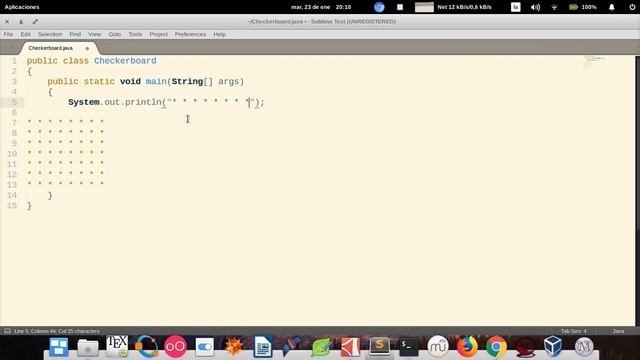640x360 pixels.
Task: Unmaximize the Sublime Text window with arrows icon
Action: [x=35, y=22]
